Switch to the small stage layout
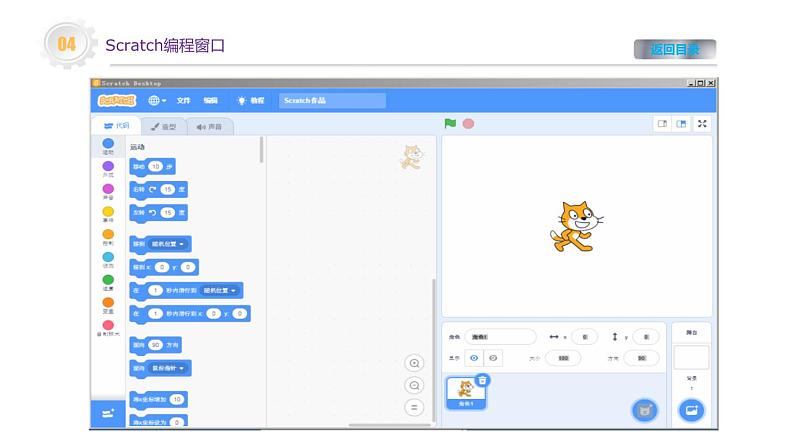 pyautogui.click(x=662, y=124)
